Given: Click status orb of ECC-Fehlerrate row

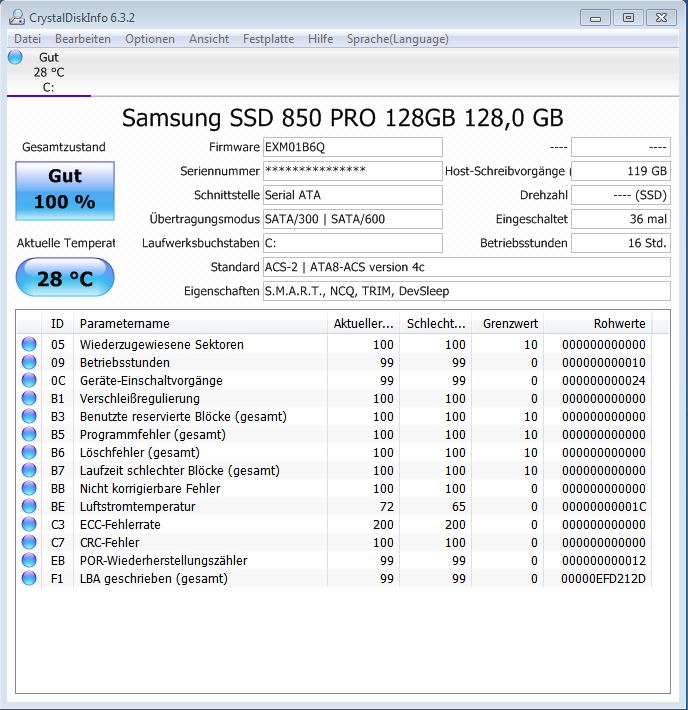Looking at the screenshot, I should point(29,524).
